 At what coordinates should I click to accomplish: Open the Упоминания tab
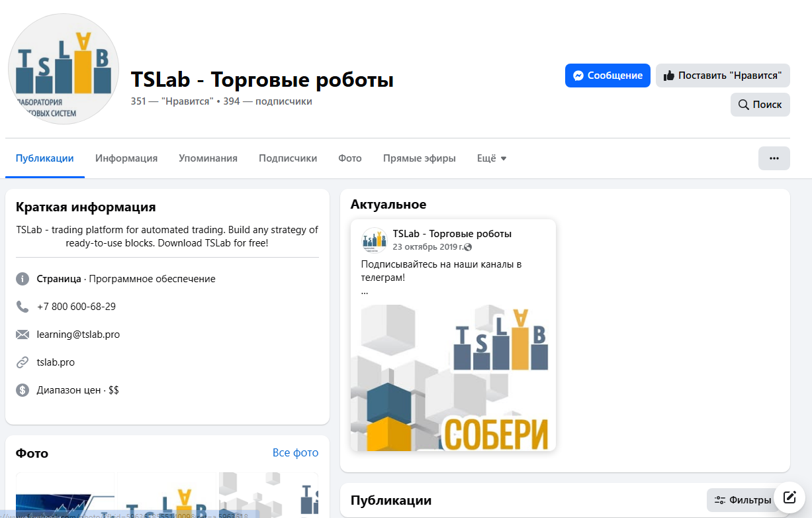coord(208,158)
